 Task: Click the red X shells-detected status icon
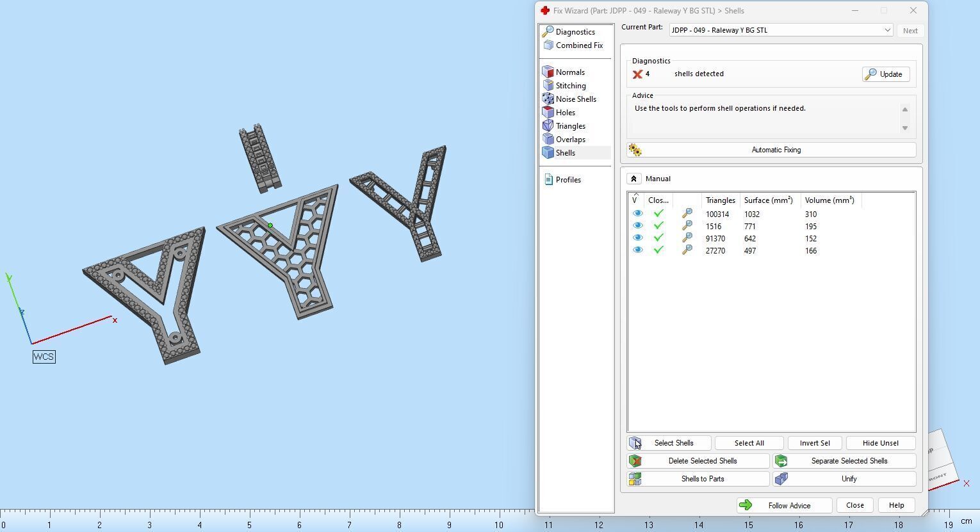tap(637, 74)
